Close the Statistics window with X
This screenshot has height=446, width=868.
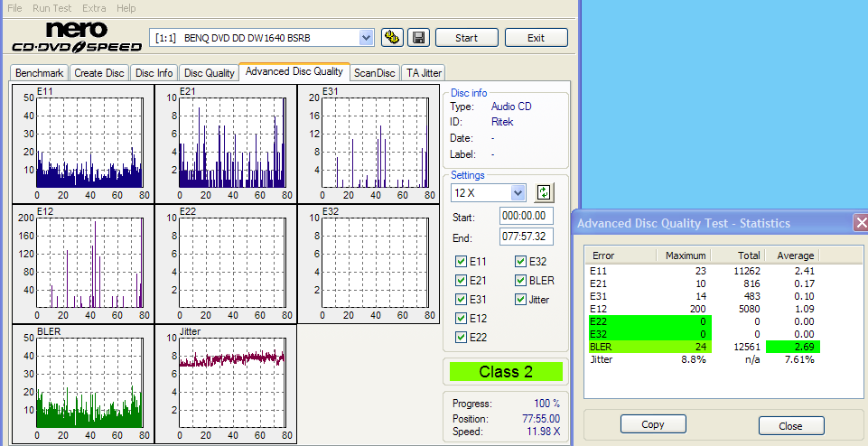click(861, 222)
